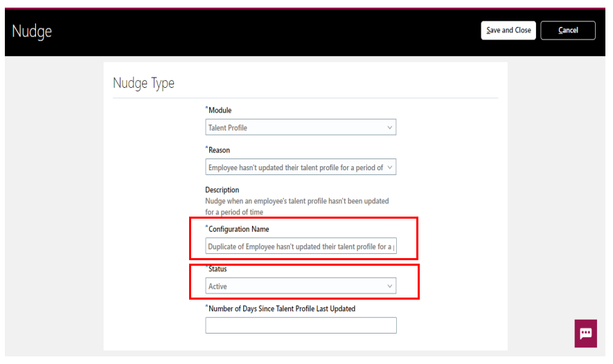Click the Configuration Name label
Image resolution: width=613 pixels, height=364 pixels.
(237, 229)
